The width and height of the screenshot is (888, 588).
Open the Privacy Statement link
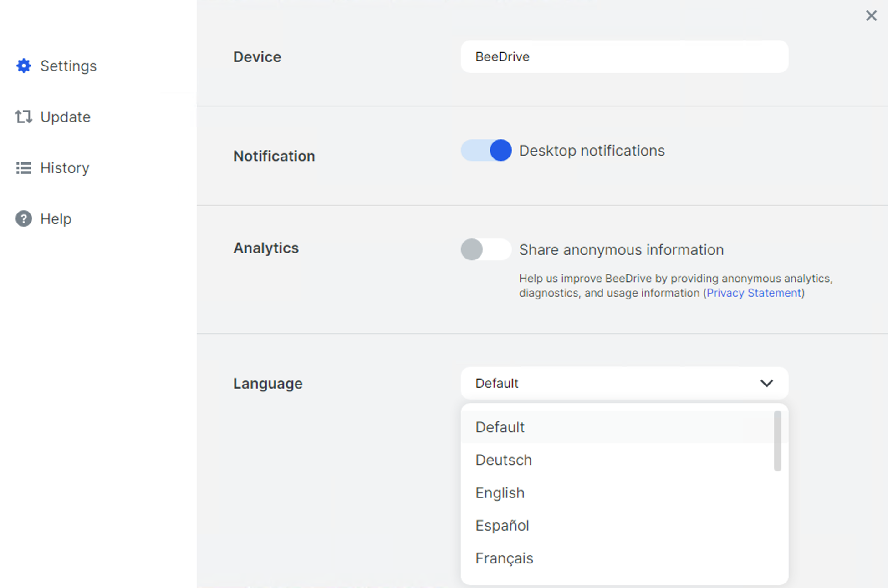click(x=754, y=293)
